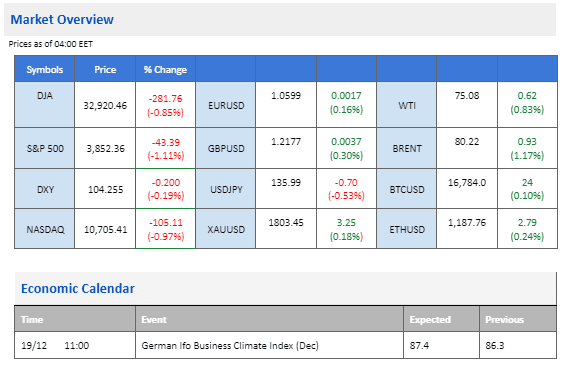Select the ETHUSD symbol cell
This screenshot has width=571, height=375.
(406, 229)
